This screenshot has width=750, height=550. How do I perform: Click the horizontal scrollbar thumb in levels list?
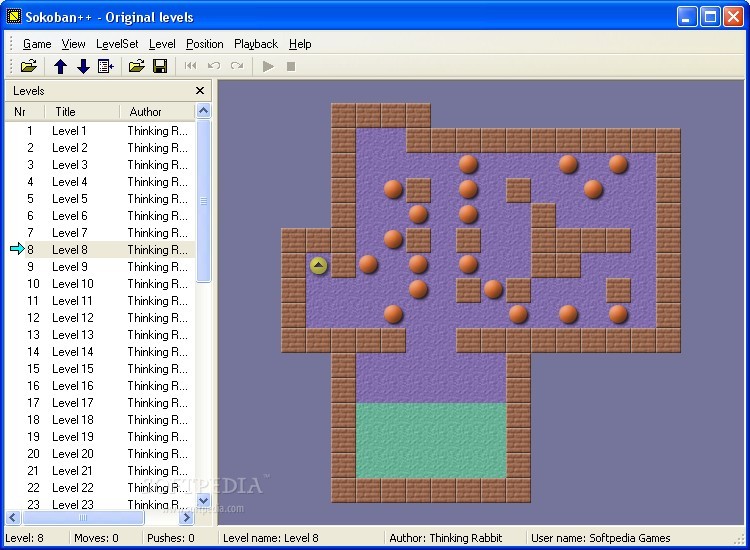[x=83, y=517]
